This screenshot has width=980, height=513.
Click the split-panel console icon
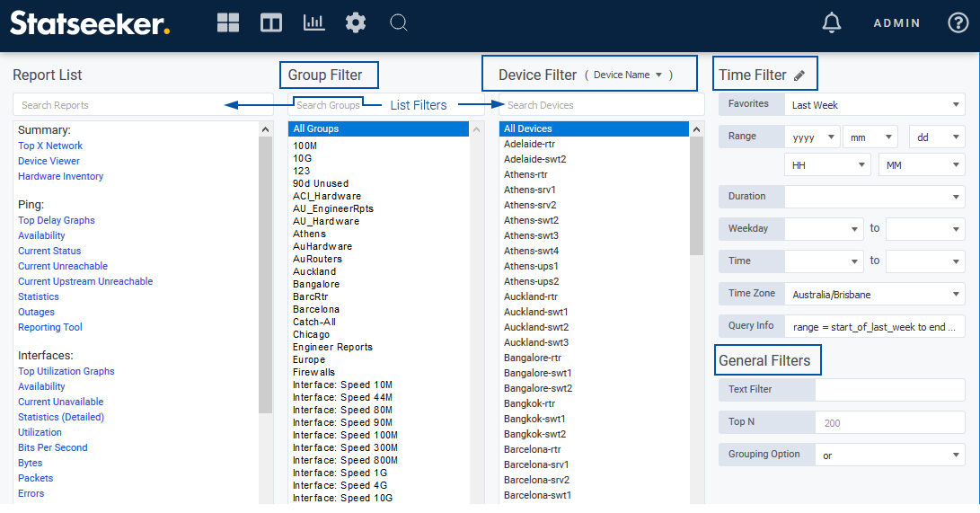tap(271, 23)
